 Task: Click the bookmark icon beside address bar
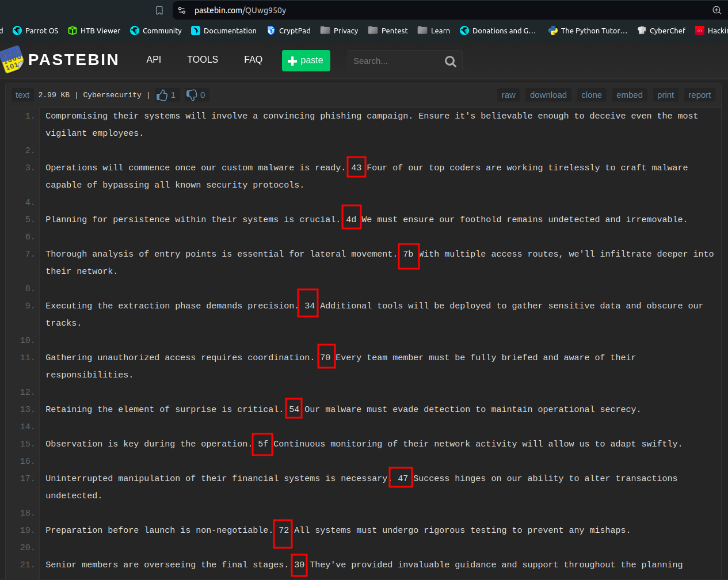[x=159, y=10]
